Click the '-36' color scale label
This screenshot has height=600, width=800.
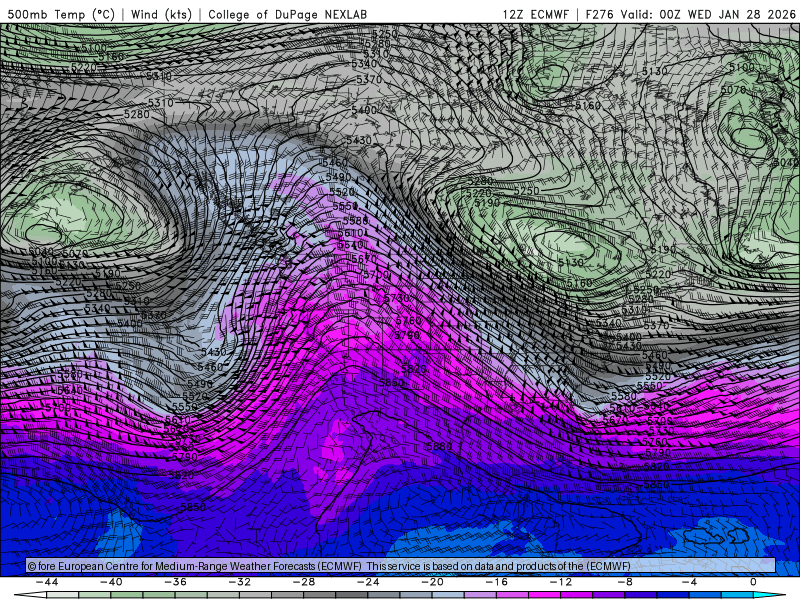click(x=176, y=582)
